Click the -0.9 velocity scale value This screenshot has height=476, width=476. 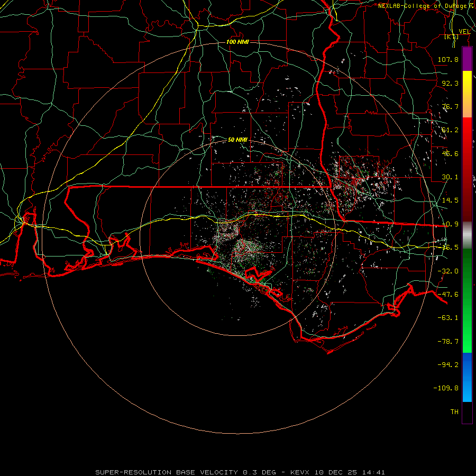click(450, 224)
